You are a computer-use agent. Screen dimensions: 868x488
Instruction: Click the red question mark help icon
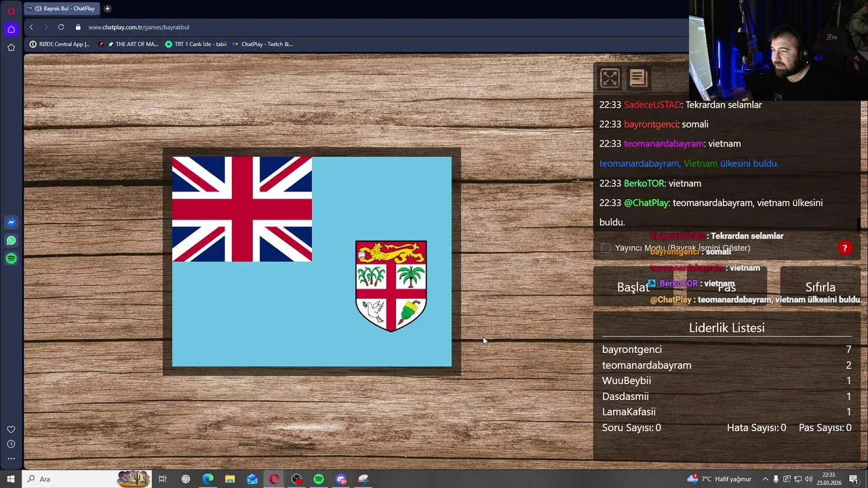click(x=845, y=248)
